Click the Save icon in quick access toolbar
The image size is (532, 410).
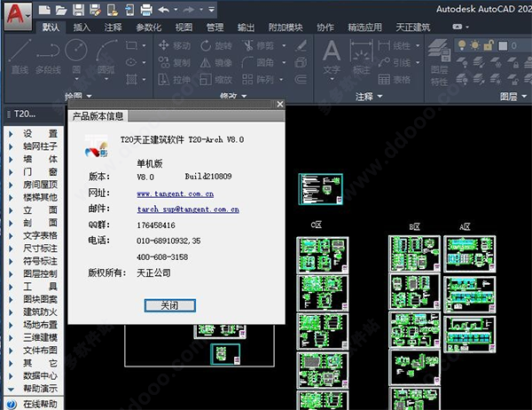79,10
